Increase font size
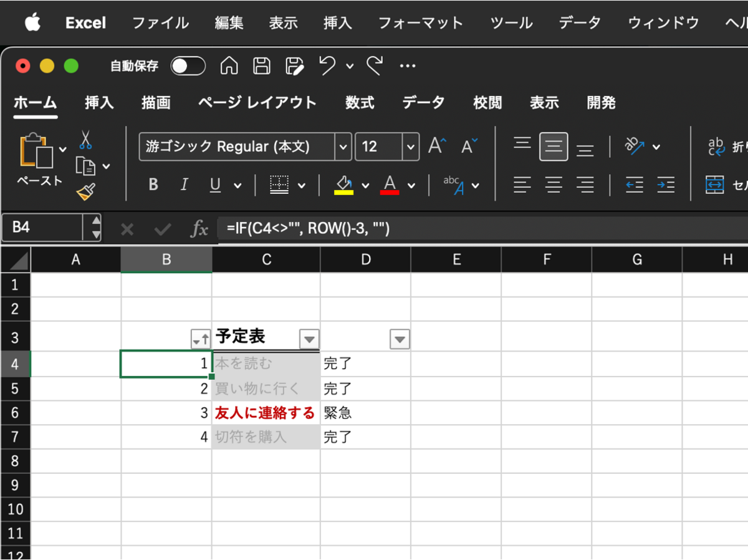This screenshot has width=748, height=560. [438, 147]
